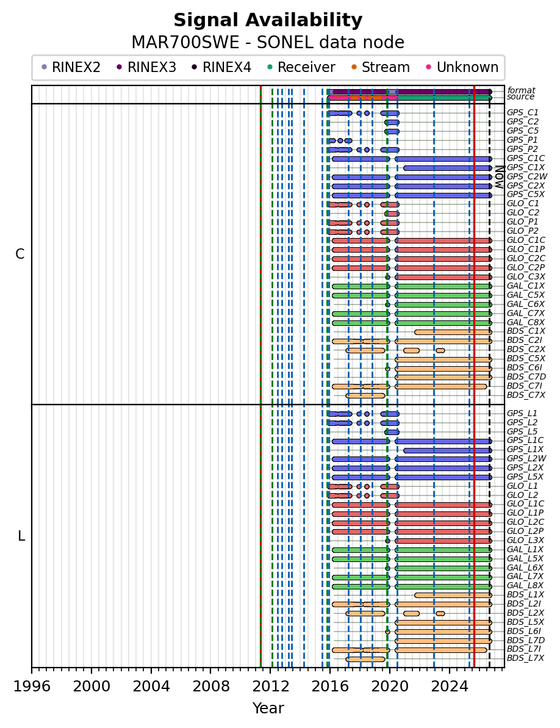Select the Unknown legend entry
The image size is (560, 728).
tap(462, 67)
